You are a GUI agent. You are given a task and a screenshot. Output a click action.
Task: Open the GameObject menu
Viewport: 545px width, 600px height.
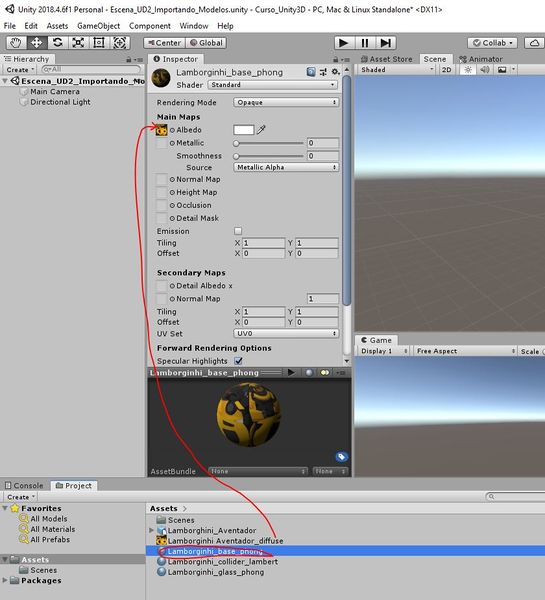[x=98, y=26]
